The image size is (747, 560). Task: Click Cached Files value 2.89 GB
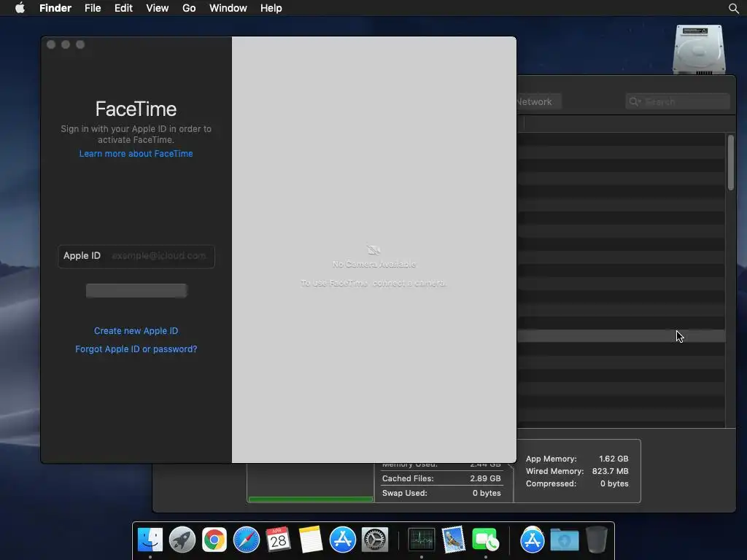(485, 478)
